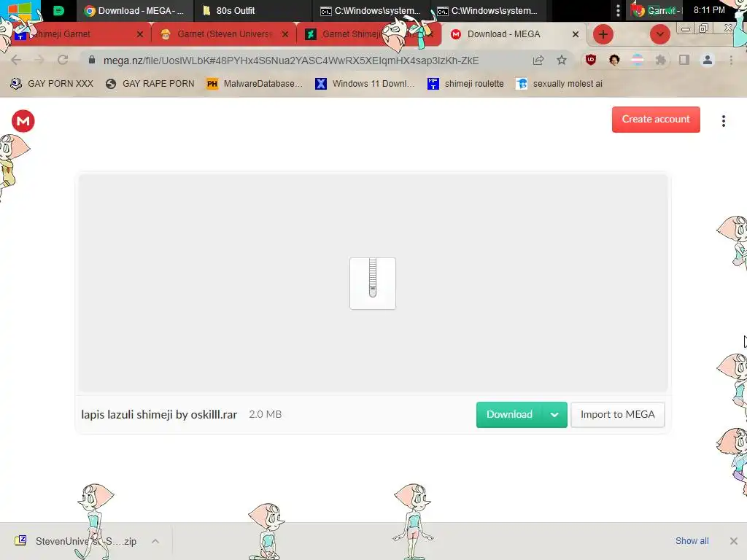Open the uBlock Origin extension
747x560 pixels.
(x=591, y=60)
